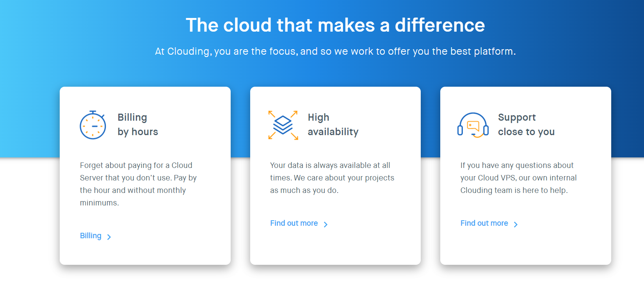Click the headset Support icon
The height and width of the screenshot is (298, 644).
(x=473, y=125)
